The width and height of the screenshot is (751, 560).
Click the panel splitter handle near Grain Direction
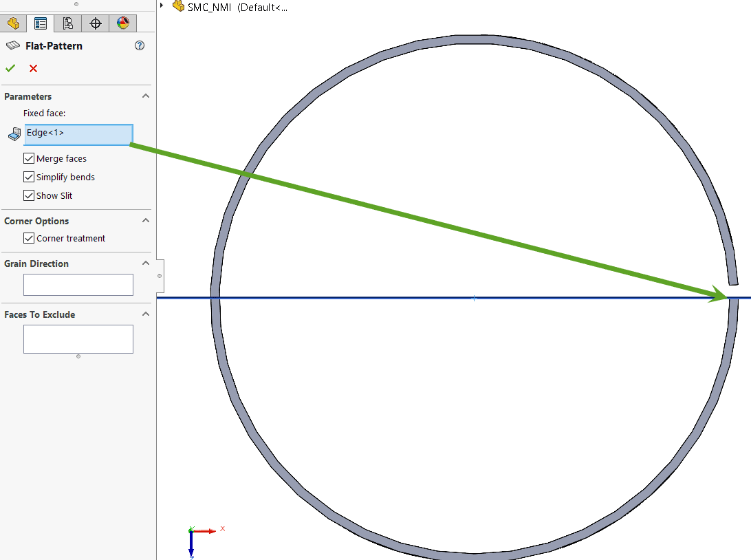(160, 276)
